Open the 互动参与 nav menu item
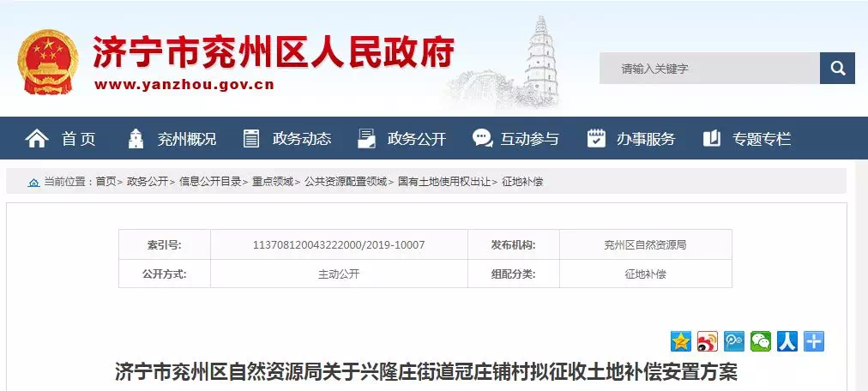868x391 pixels. coord(530,139)
